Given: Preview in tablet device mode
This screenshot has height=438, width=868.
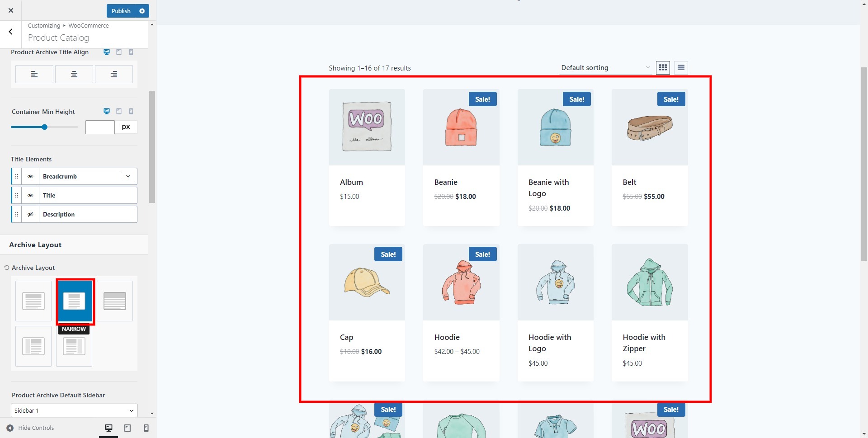Looking at the screenshot, I should tap(127, 428).
